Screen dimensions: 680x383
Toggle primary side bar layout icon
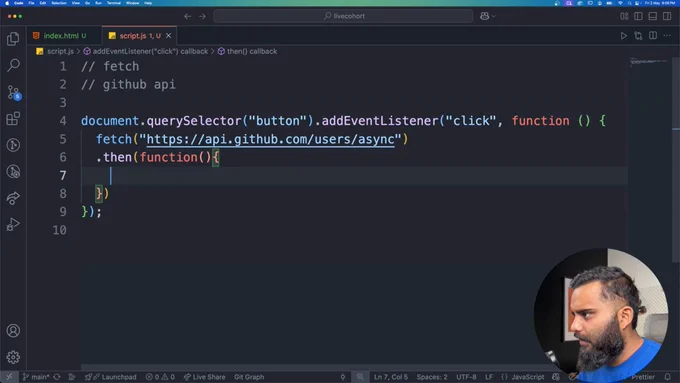click(638, 16)
